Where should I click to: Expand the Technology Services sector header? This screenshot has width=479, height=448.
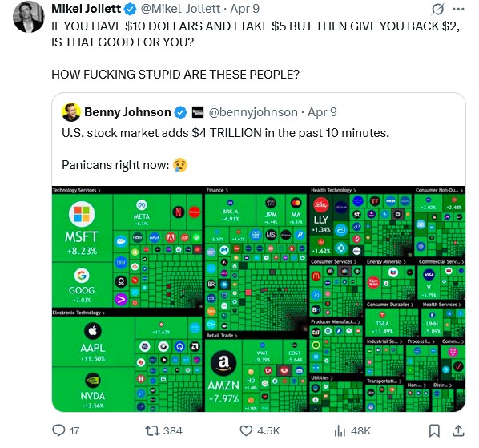pos(76,190)
